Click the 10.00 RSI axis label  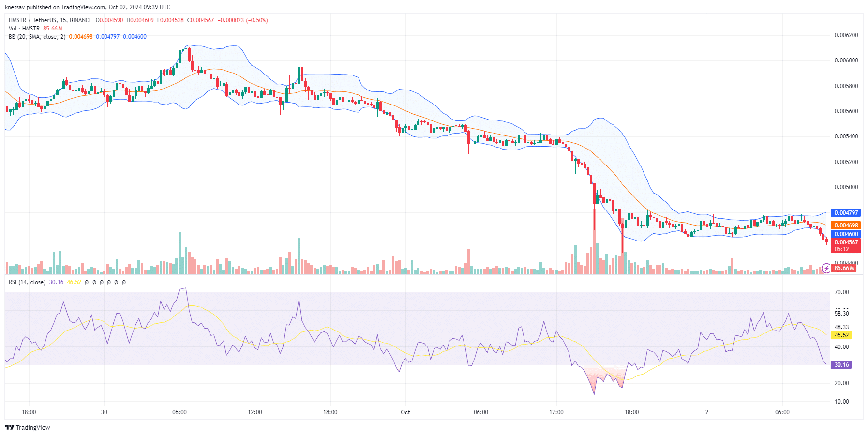pos(842,402)
